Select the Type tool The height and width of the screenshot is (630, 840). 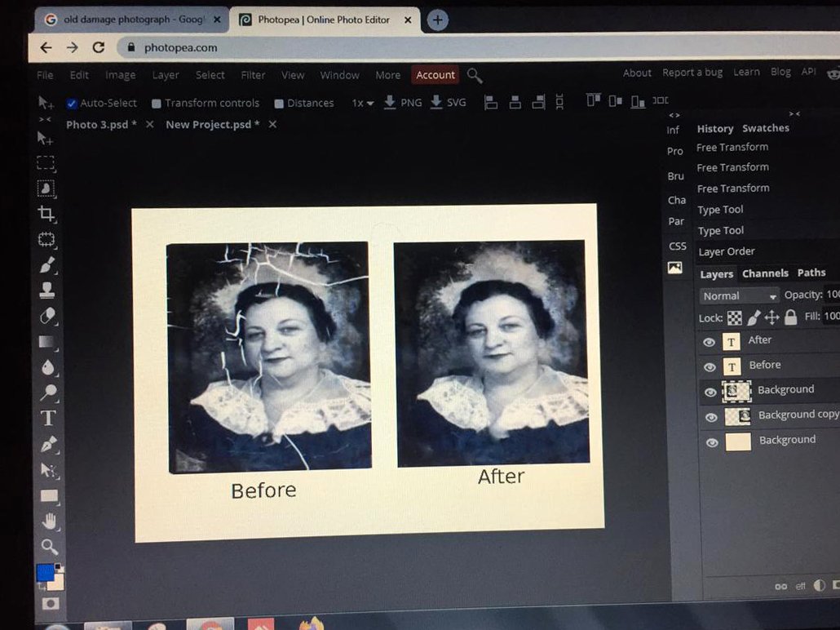pos(49,418)
